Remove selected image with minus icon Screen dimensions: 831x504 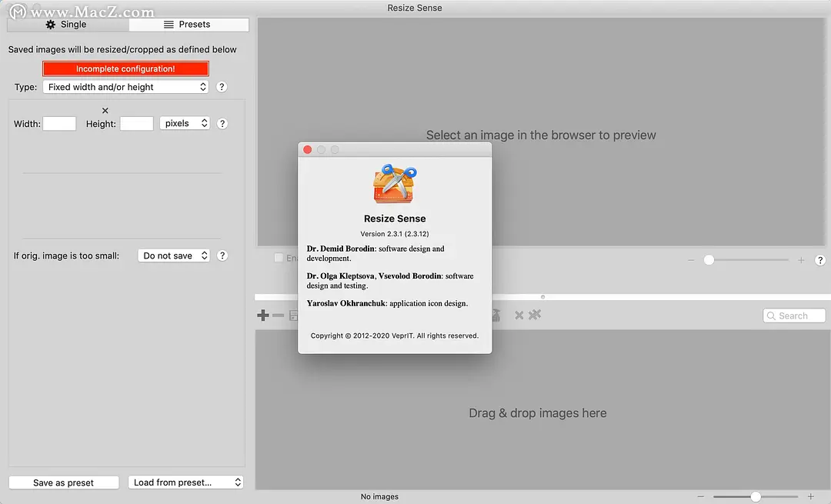click(x=279, y=315)
